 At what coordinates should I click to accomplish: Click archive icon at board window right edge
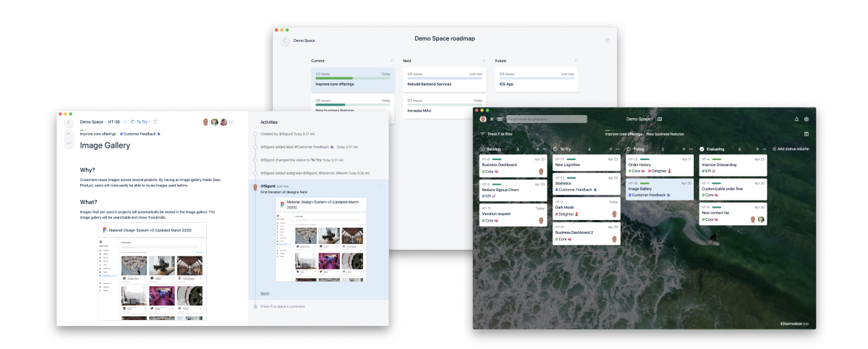[807, 134]
